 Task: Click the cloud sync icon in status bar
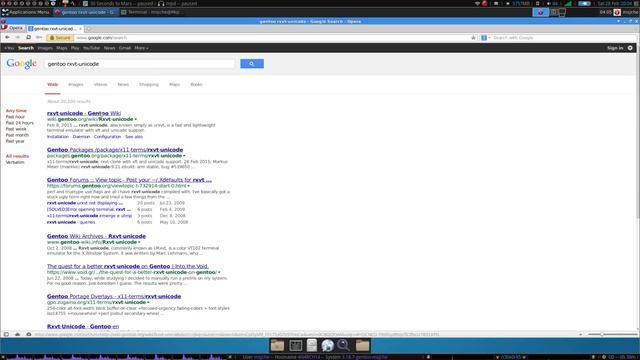click(18, 334)
